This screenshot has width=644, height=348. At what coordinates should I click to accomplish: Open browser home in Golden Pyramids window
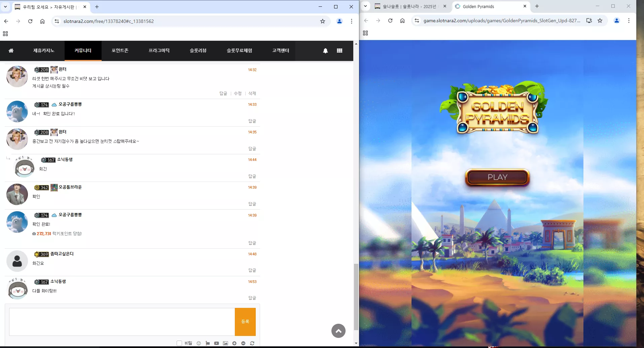[x=402, y=21]
